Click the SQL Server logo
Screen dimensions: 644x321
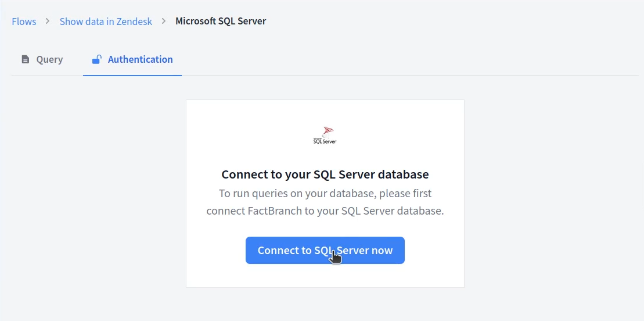pos(325,135)
